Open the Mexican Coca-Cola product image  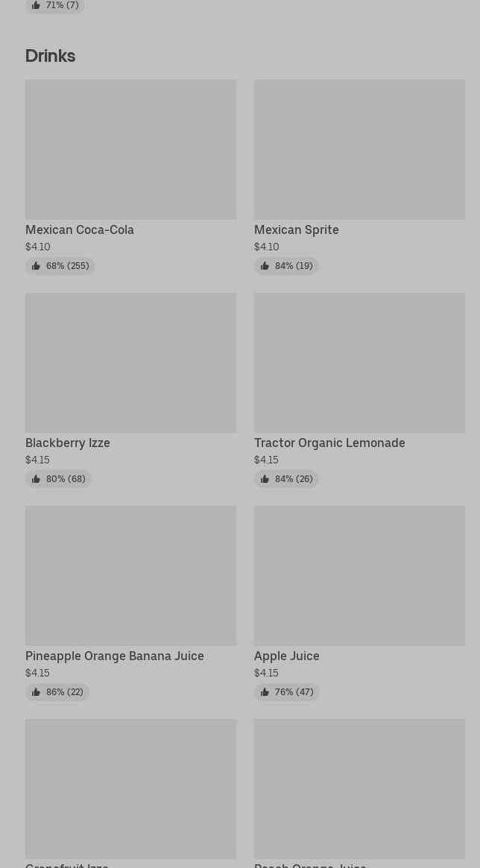point(130,149)
